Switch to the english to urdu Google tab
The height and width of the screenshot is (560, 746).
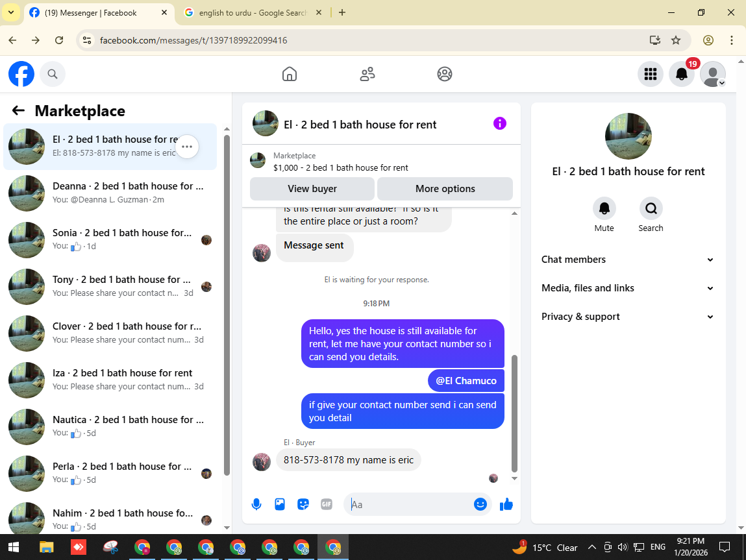(x=253, y=13)
